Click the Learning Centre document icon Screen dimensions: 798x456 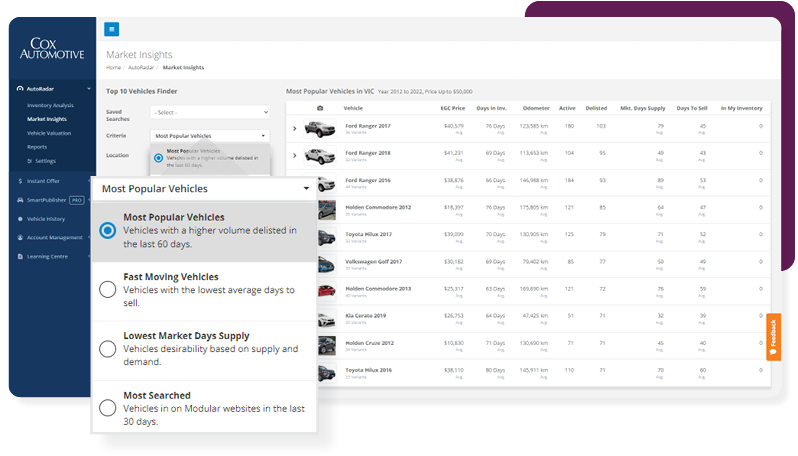[x=20, y=256]
